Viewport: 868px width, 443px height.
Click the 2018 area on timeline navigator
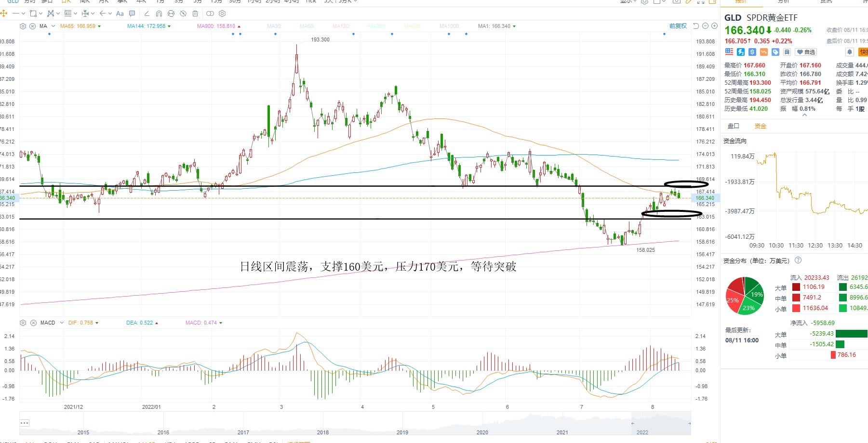click(x=323, y=432)
